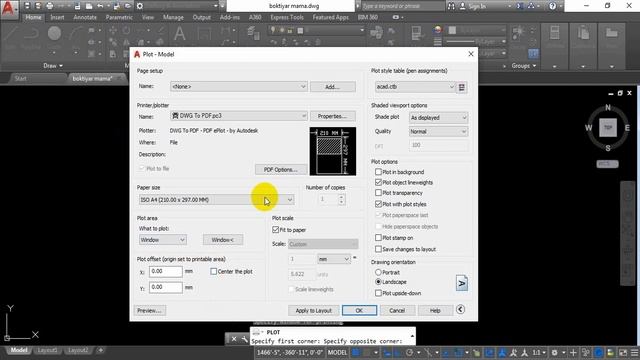The height and width of the screenshot is (360, 640).
Task: Click Apply to Layout button
Action: pos(313,311)
